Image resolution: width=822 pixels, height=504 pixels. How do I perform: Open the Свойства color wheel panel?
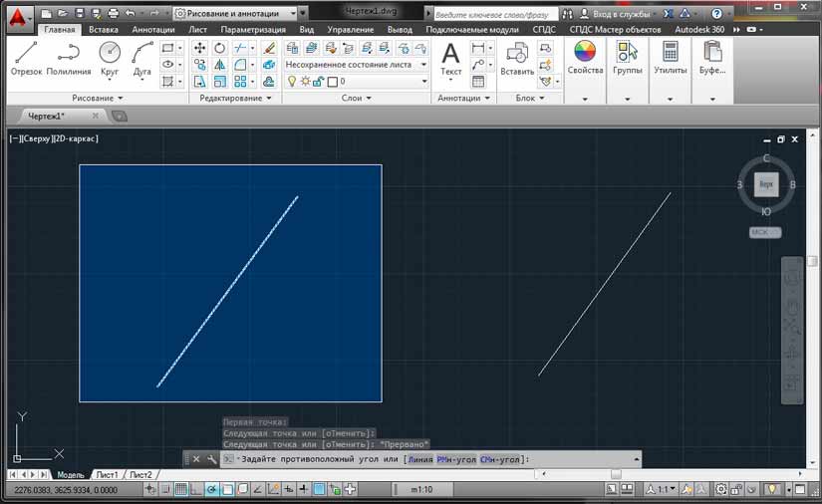pyautogui.click(x=585, y=58)
